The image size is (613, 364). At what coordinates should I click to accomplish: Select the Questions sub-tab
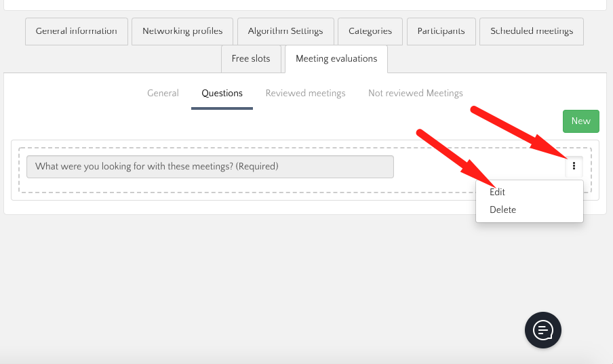coord(222,93)
